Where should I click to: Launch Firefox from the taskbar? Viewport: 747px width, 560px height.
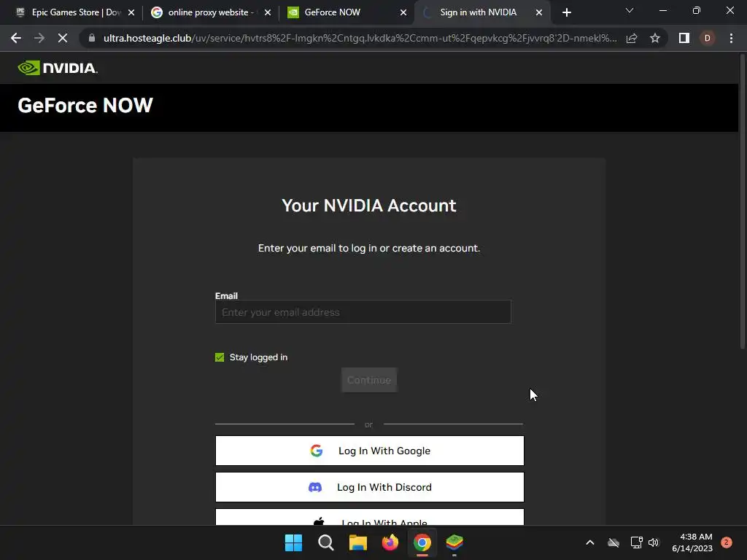(x=390, y=542)
